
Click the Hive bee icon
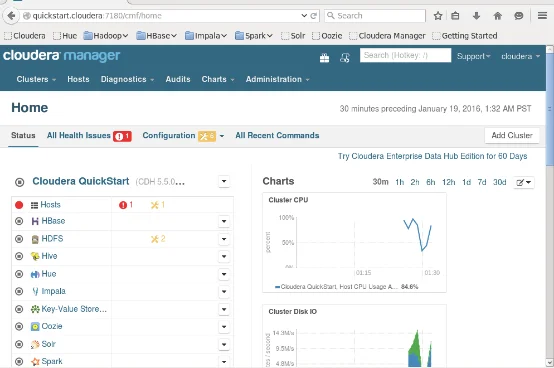[x=35, y=256]
